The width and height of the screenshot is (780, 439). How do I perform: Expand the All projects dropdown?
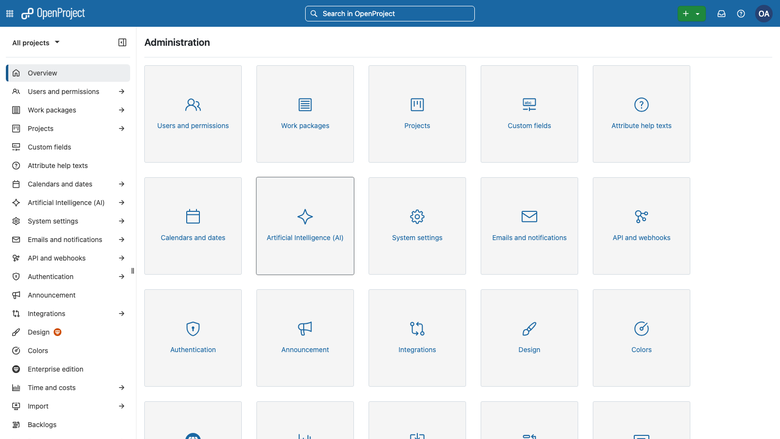[x=36, y=43]
